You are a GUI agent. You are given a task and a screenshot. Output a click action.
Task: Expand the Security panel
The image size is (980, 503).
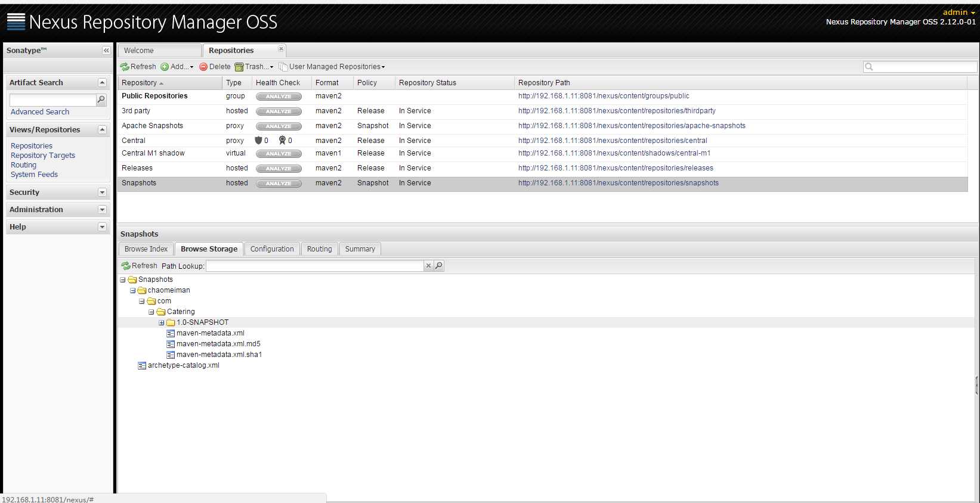[102, 192]
